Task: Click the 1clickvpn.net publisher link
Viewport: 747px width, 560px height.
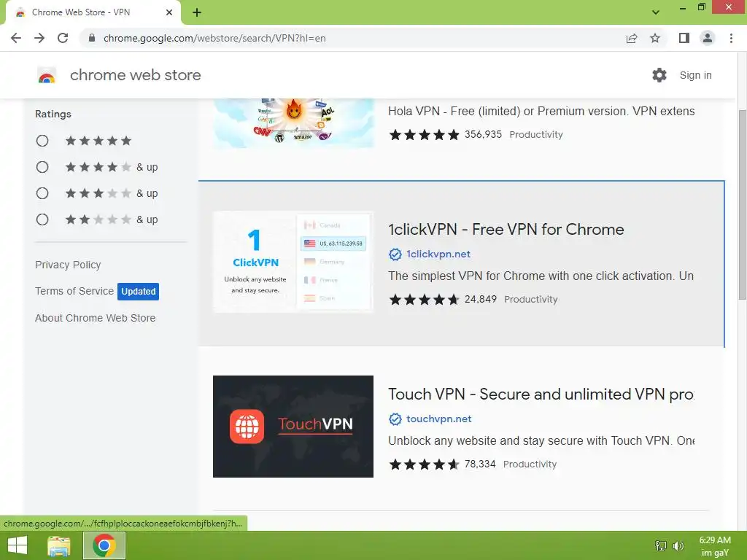Action: coord(438,254)
